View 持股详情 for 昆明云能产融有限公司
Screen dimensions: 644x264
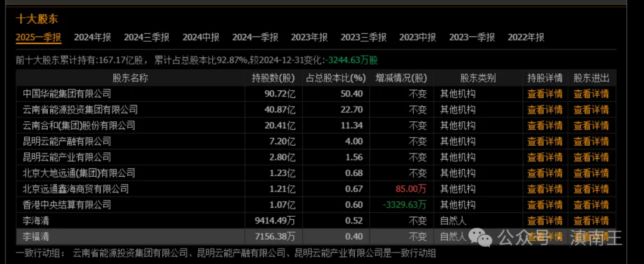[x=544, y=142]
